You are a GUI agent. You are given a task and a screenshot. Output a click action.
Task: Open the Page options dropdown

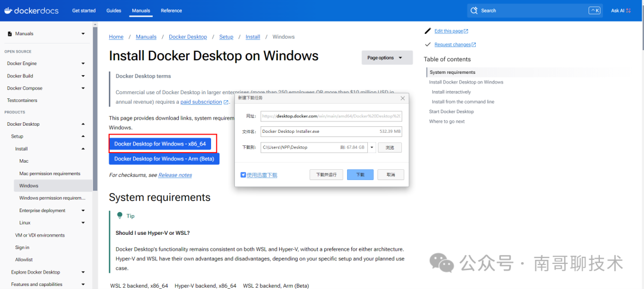click(x=387, y=58)
